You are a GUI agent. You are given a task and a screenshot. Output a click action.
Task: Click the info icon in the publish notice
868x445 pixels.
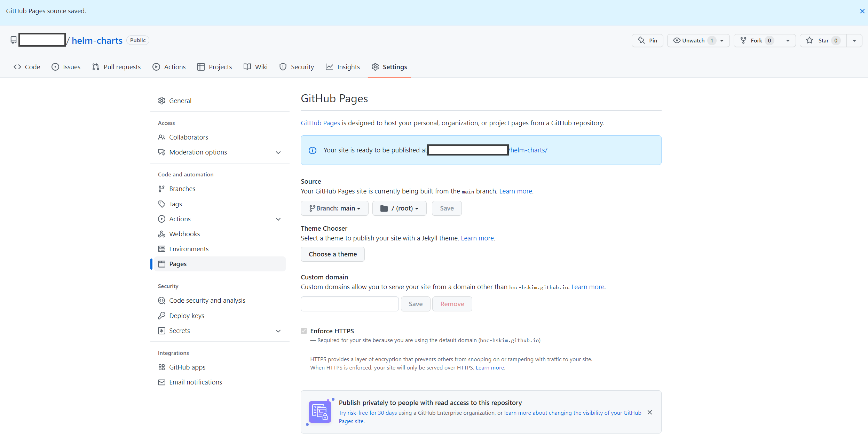(313, 150)
